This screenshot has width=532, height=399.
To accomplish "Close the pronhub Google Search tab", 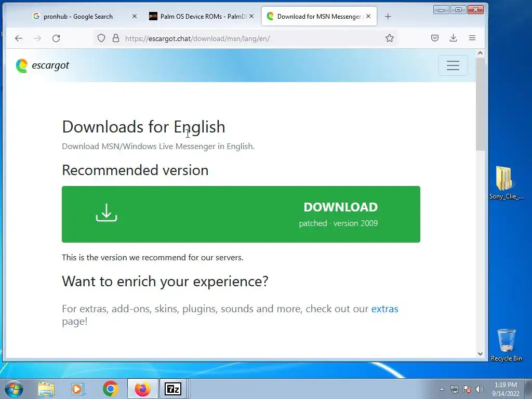I will [135, 16].
